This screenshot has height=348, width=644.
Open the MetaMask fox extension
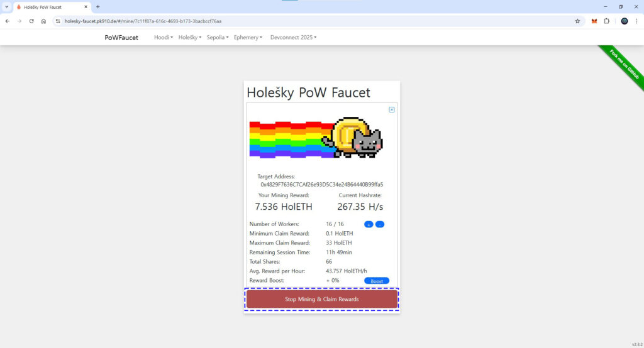pos(594,21)
